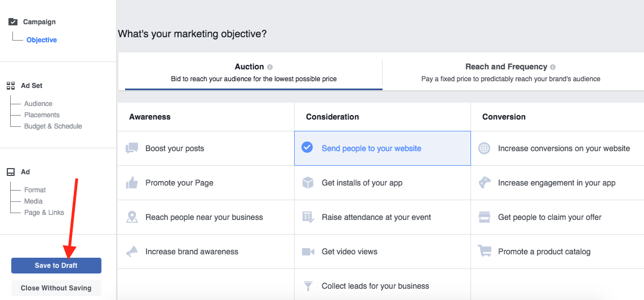Click the box icon for app installs
The height and width of the screenshot is (300, 644).
click(x=308, y=183)
